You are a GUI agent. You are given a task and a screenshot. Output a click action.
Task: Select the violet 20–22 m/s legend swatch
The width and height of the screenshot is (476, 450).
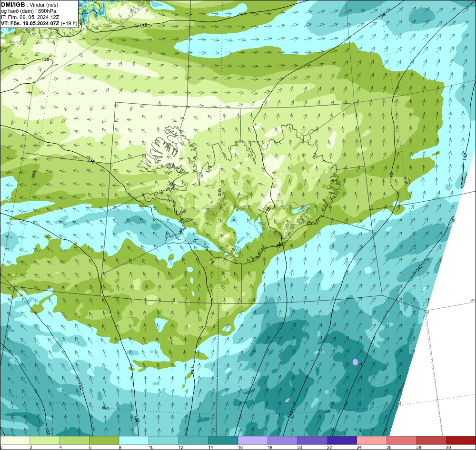click(x=312, y=440)
